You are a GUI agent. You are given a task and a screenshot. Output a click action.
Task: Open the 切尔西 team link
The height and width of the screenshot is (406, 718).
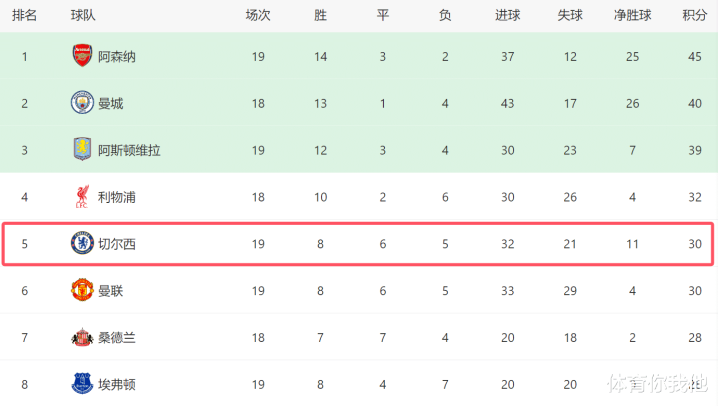117,245
